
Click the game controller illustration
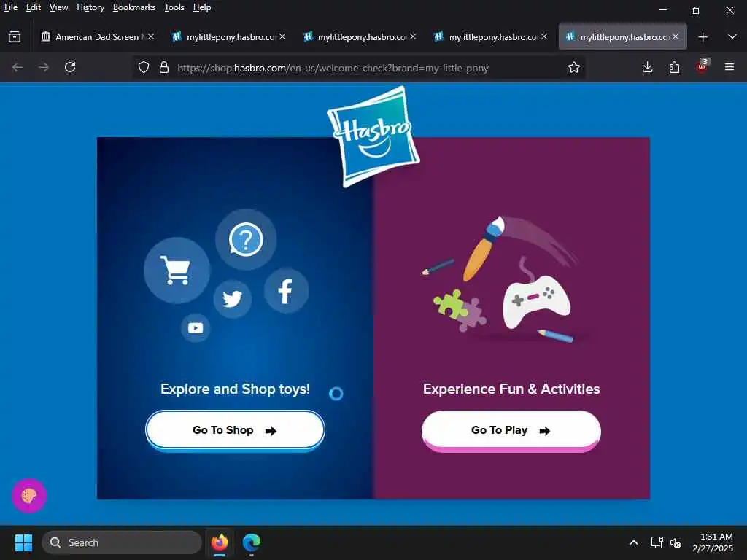[536, 301]
